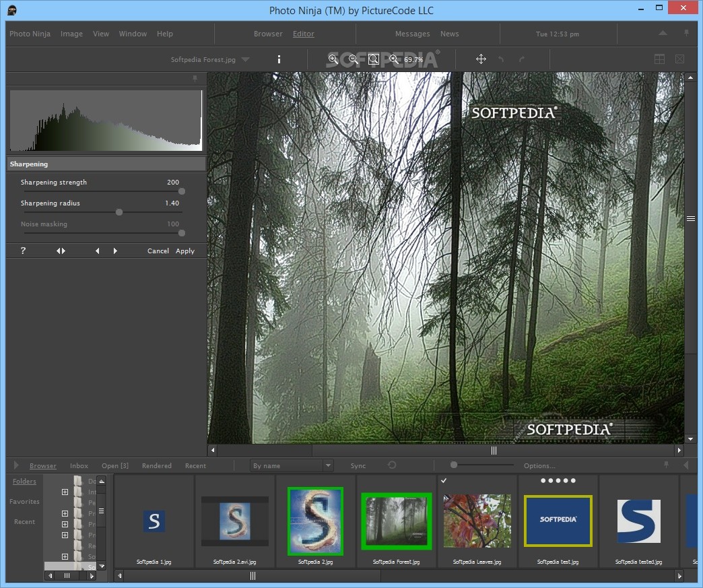Open the 'By name' sort dropdown
703x588 pixels.
tap(328, 465)
